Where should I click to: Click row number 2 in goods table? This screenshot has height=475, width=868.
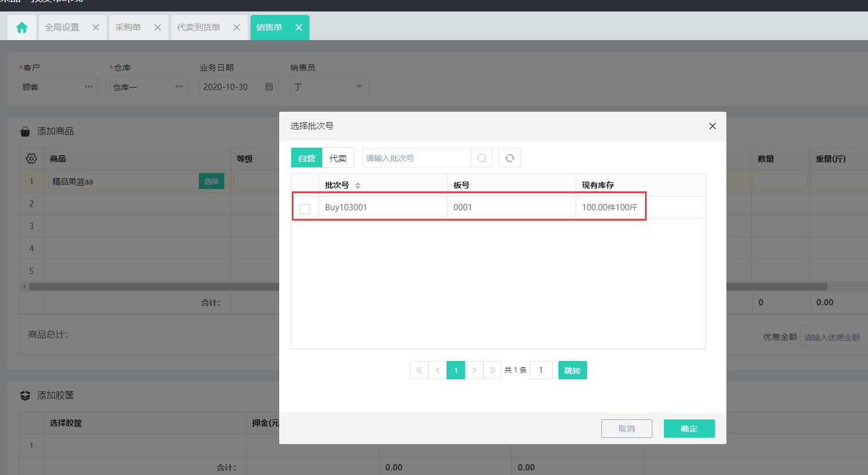point(32,203)
